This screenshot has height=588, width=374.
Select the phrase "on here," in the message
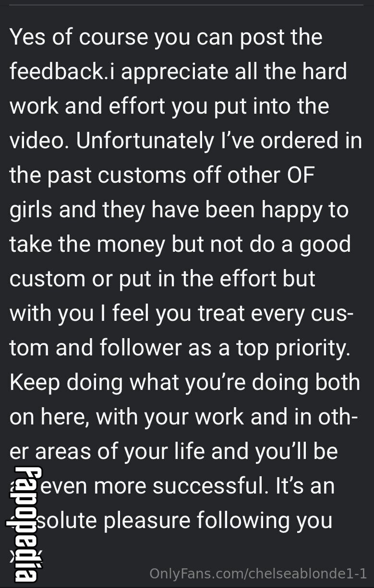[x=49, y=417]
